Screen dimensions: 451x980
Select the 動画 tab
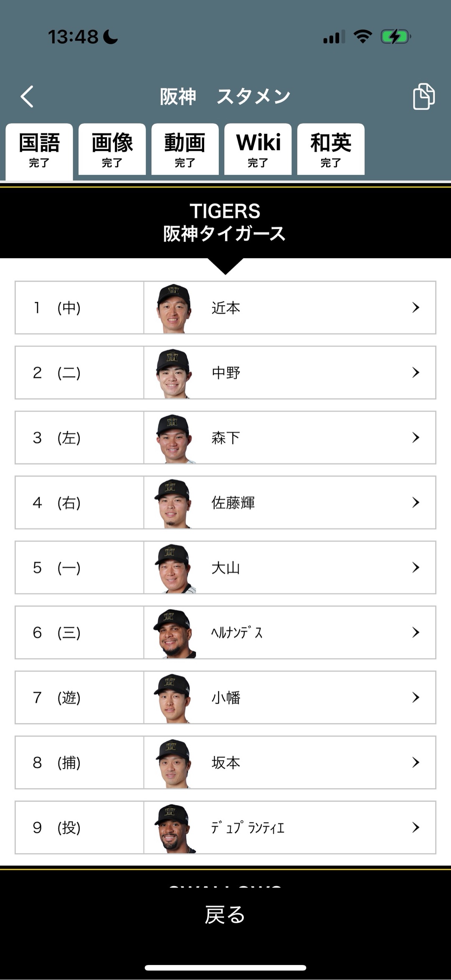[x=185, y=149]
